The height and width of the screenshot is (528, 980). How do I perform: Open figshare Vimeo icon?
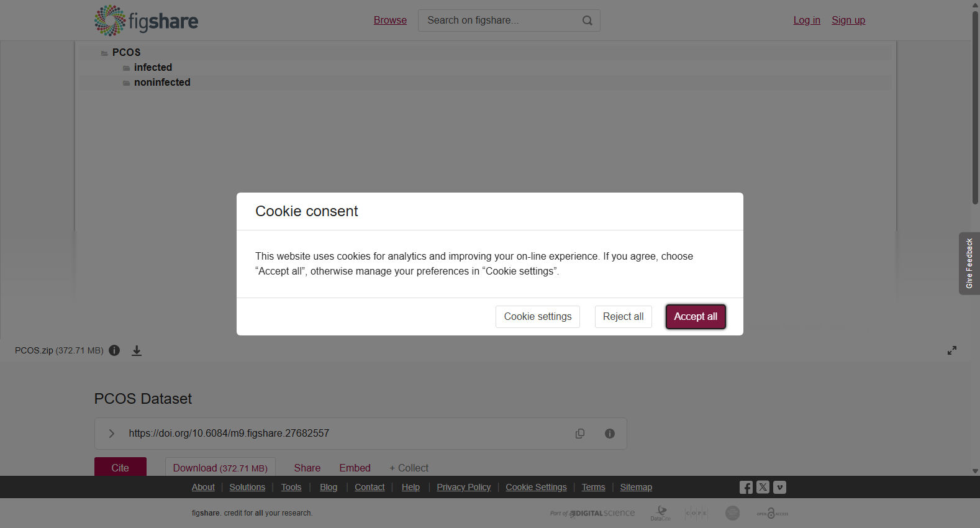(x=780, y=487)
